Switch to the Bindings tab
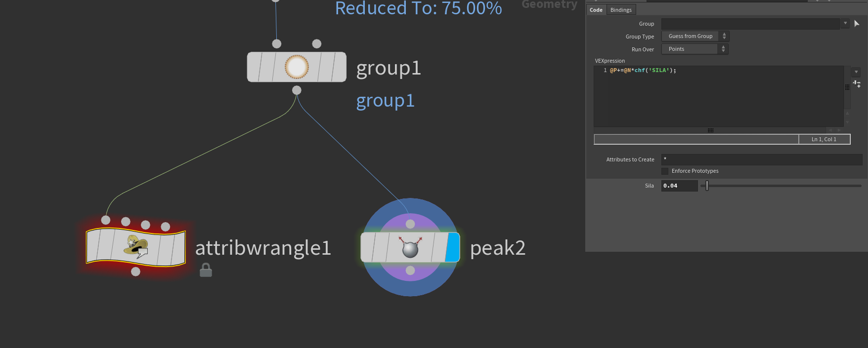This screenshot has width=868, height=348. coord(621,10)
